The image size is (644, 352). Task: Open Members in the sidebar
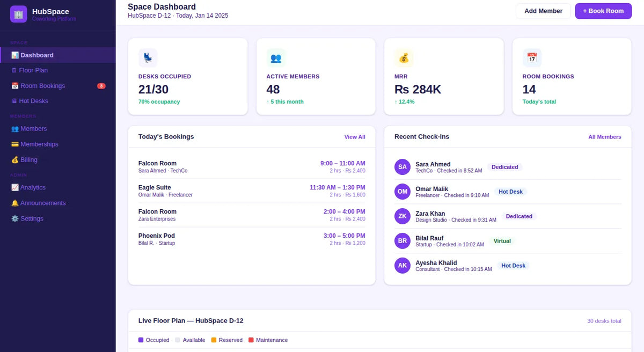pos(58,129)
